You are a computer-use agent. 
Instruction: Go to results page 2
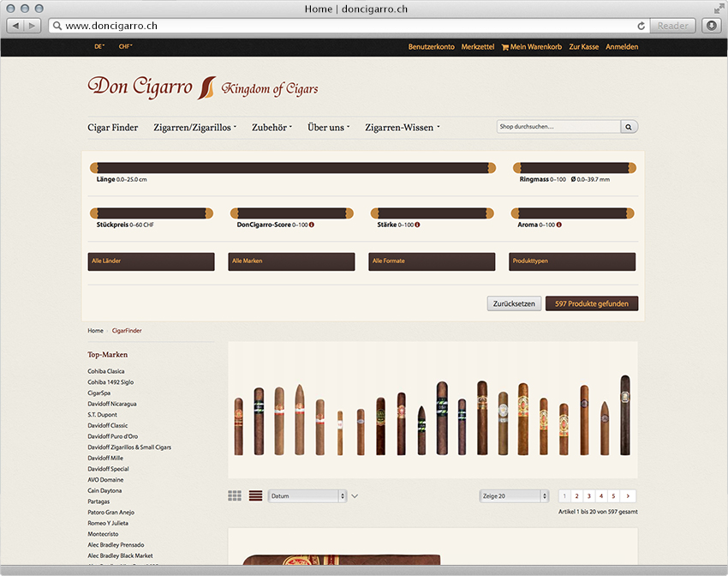coord(576,496)
